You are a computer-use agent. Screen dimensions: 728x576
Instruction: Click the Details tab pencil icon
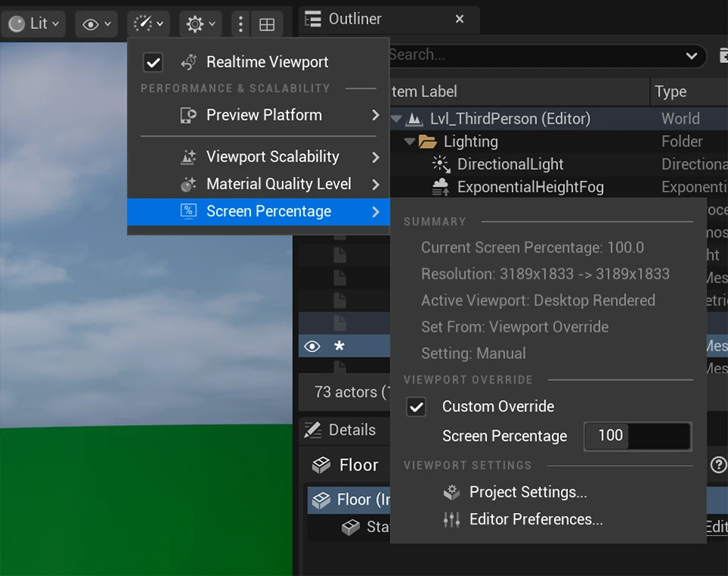(x=312, y=430)
